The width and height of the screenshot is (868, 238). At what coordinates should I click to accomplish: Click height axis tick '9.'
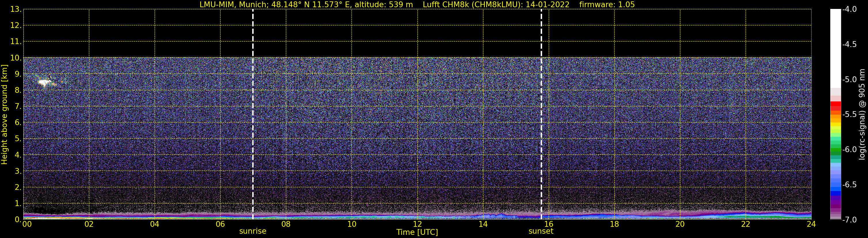coord(18,74)
